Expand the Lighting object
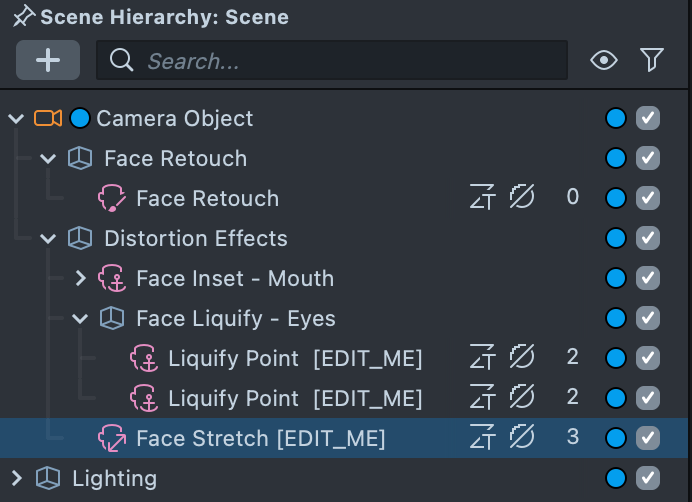Image resolution: width=692 pixels, height=502 pixels. click(x=16, y=478)
